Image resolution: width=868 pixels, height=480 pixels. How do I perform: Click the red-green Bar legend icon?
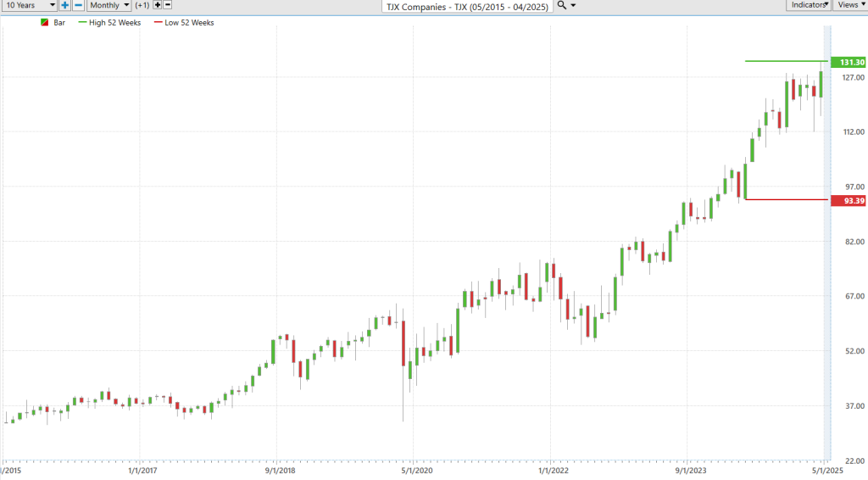pos(44,23)
